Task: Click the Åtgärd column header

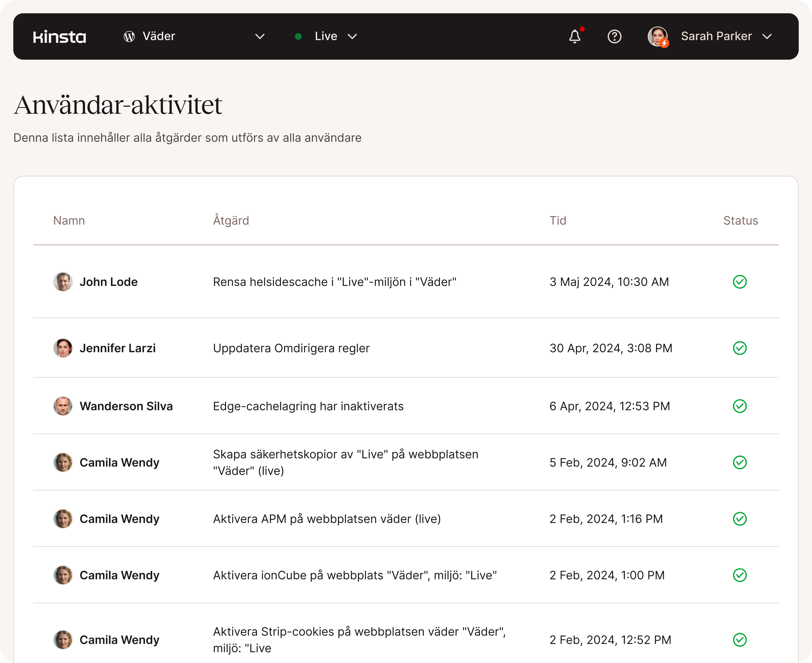Action: [231, 220]
